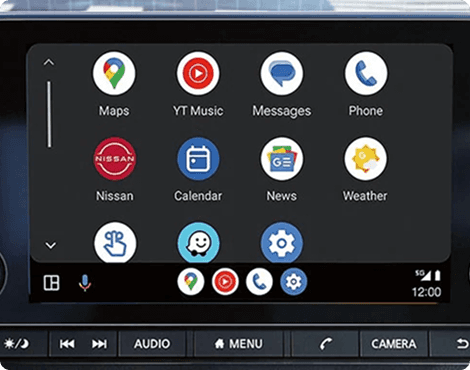Tap the Maps shortcut in the bottom bar
This screenshot has height=370, width=470.
click(191, 282)
